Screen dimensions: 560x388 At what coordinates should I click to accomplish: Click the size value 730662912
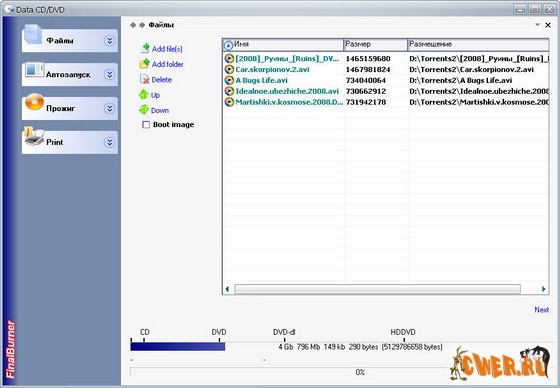(x=366, y=91)
